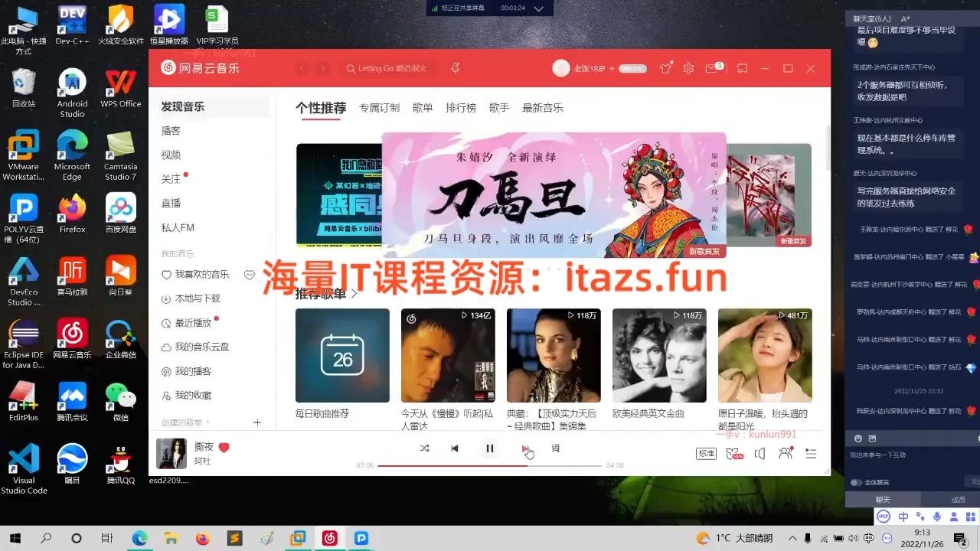Go to the 排行榜 tab
980x551 pixels.
click(461, 108)
